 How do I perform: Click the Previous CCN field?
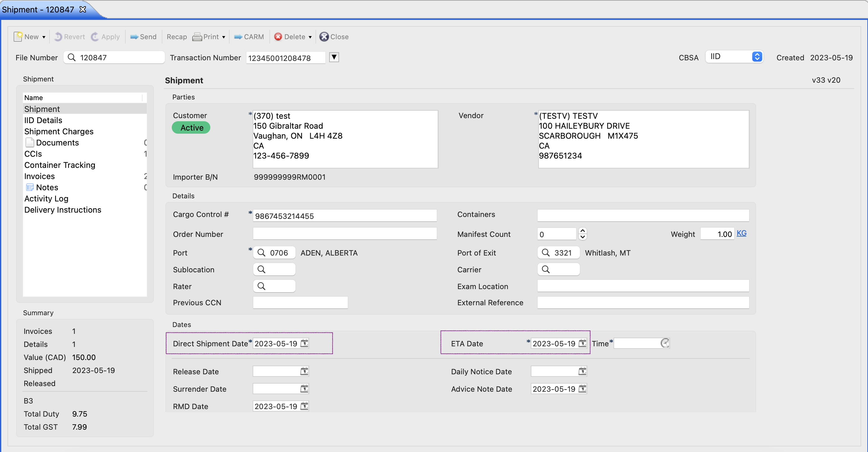[x=300, y=302]
